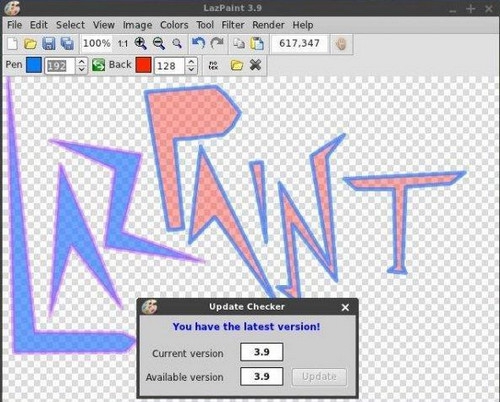This screenshot has width=500, height=402.
Task: Open the Tool menu
Action: click(205, 25)
